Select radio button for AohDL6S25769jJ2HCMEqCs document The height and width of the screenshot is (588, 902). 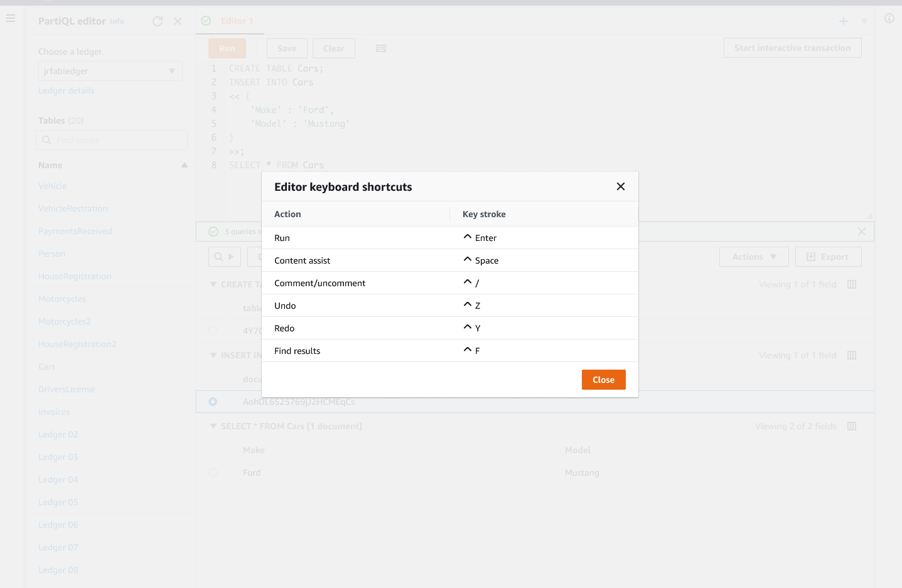(213, 402)
